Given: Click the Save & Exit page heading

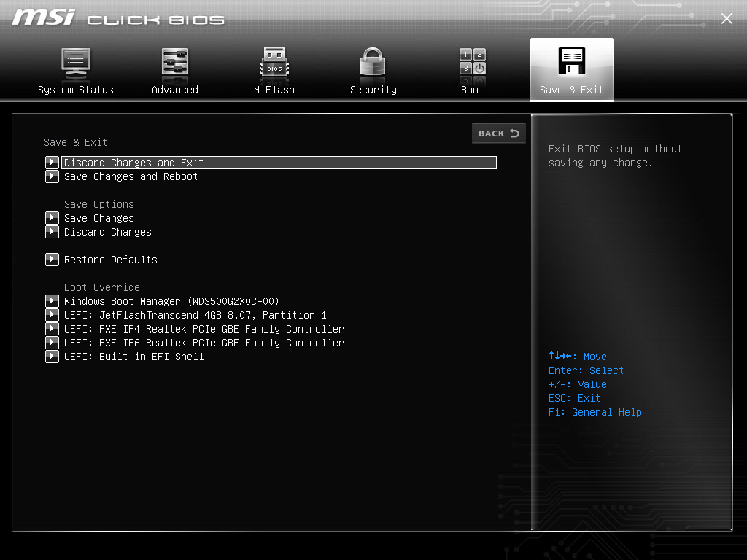Looking at the screenshot, I should (75, 142).
